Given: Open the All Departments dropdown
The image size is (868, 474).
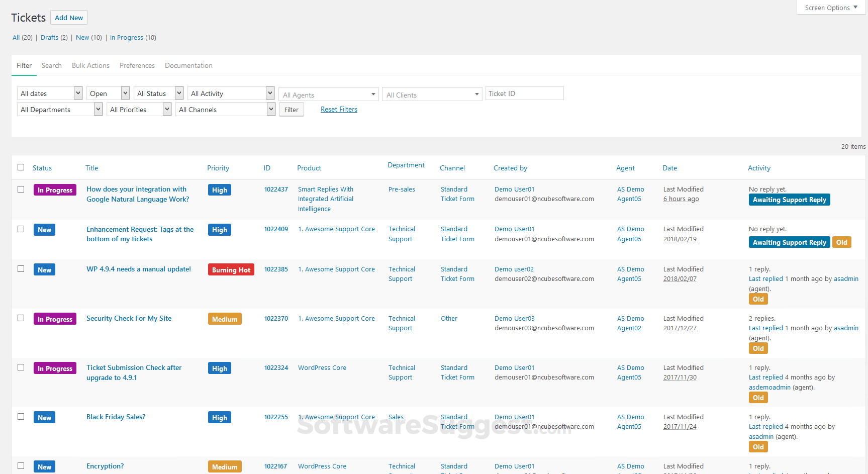Looking at the screenshot, I should [x=60, y=110].
